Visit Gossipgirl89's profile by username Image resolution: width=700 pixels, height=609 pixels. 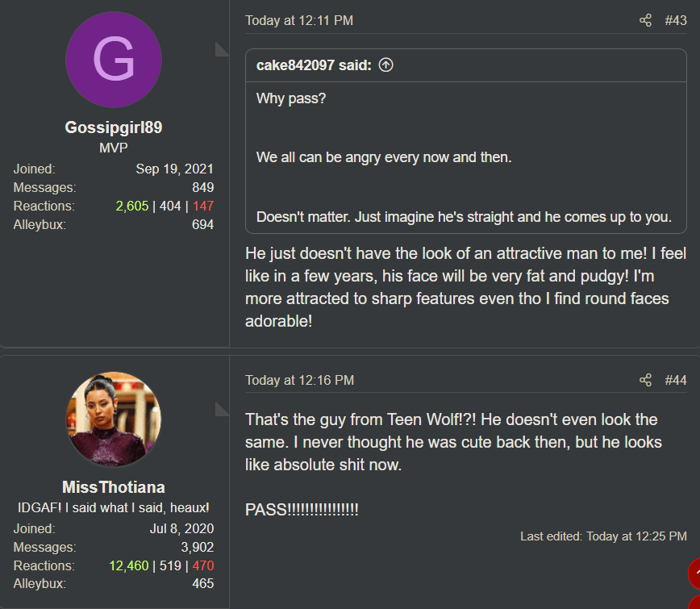(x=114, y=127)
